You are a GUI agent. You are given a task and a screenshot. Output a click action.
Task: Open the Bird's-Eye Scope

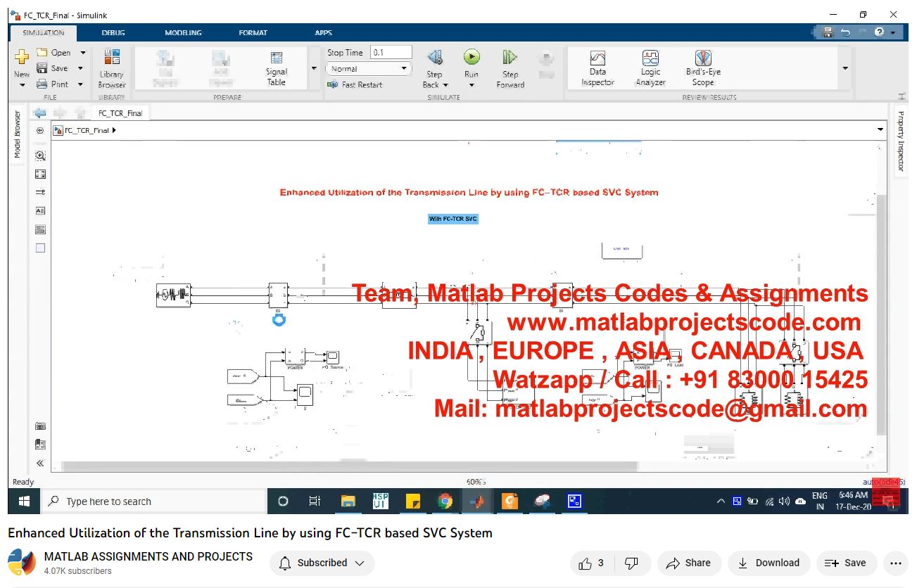[703, 68]
